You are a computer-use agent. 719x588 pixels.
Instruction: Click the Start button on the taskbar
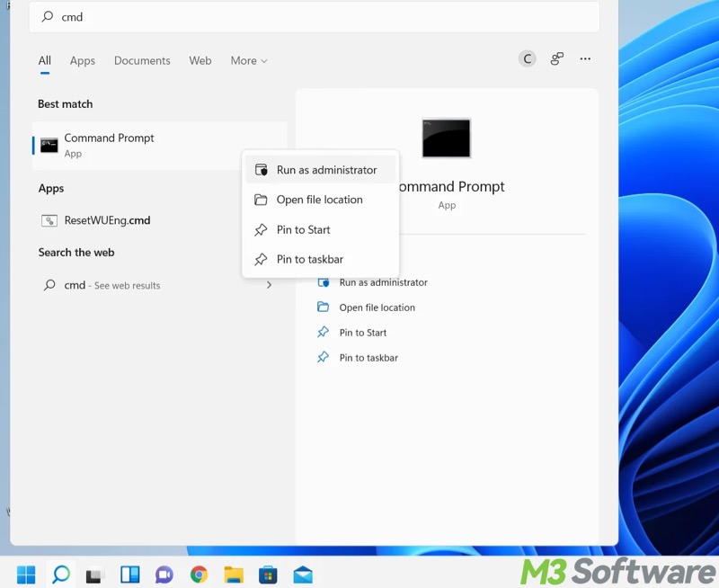pos(26,575)
